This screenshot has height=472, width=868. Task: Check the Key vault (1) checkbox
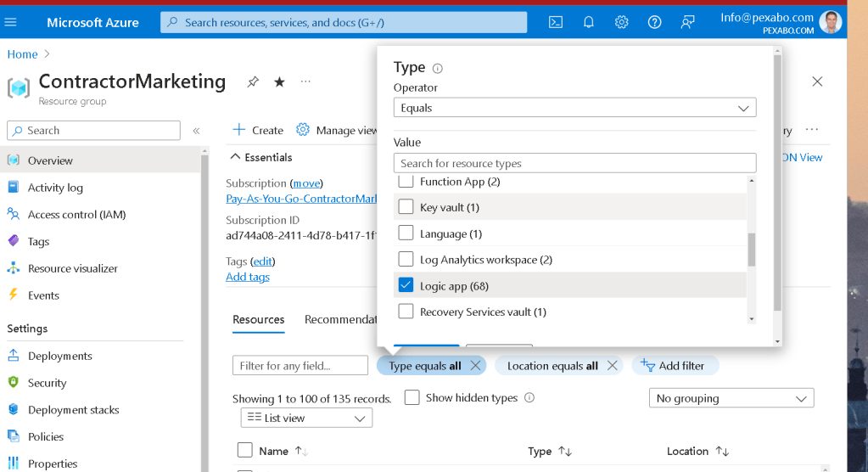click(406, 206)
